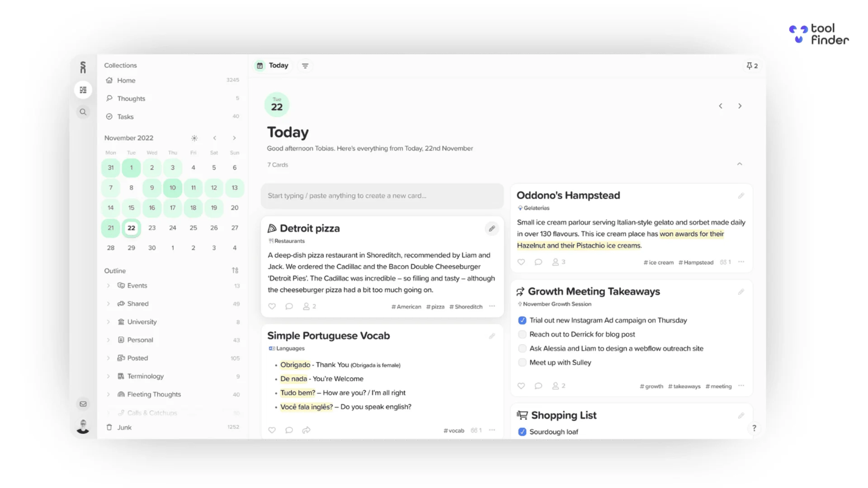Open the Thoughts collection

click(131, 98)
